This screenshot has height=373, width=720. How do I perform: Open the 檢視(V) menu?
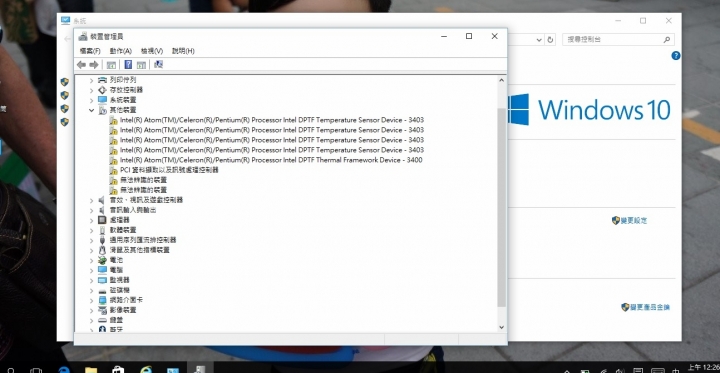point(152,51)
